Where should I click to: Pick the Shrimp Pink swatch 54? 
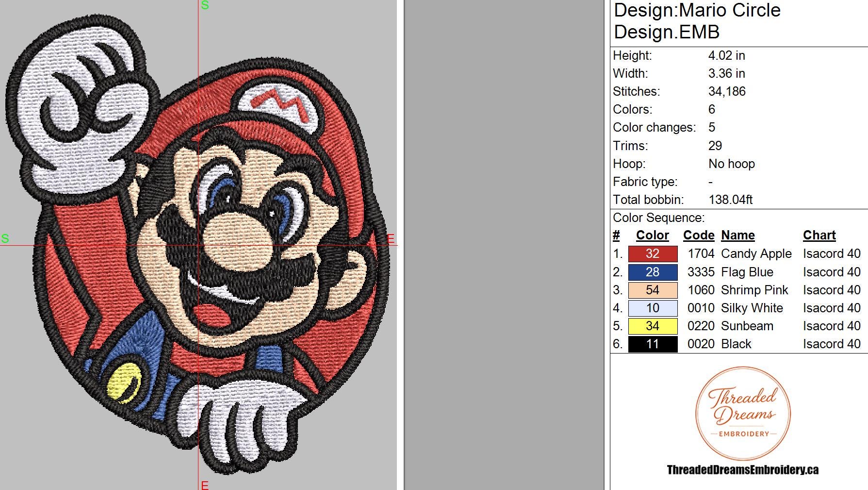(653, 290)
